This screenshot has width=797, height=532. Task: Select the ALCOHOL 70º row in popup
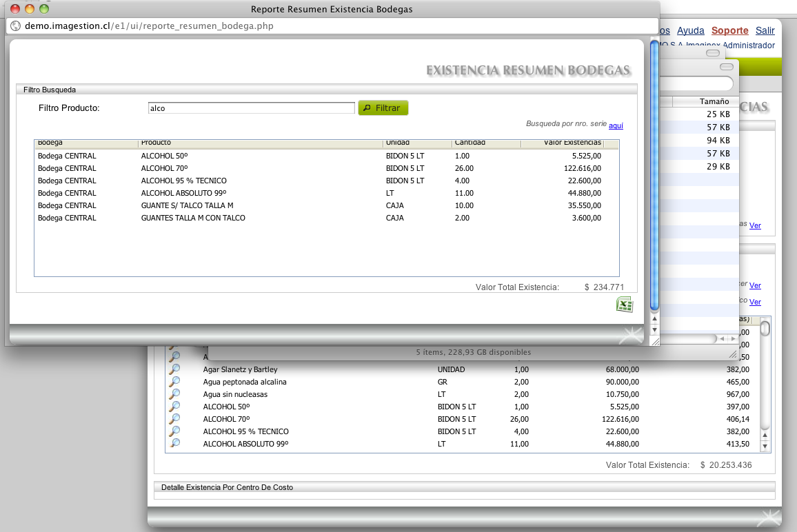point(326,168)
